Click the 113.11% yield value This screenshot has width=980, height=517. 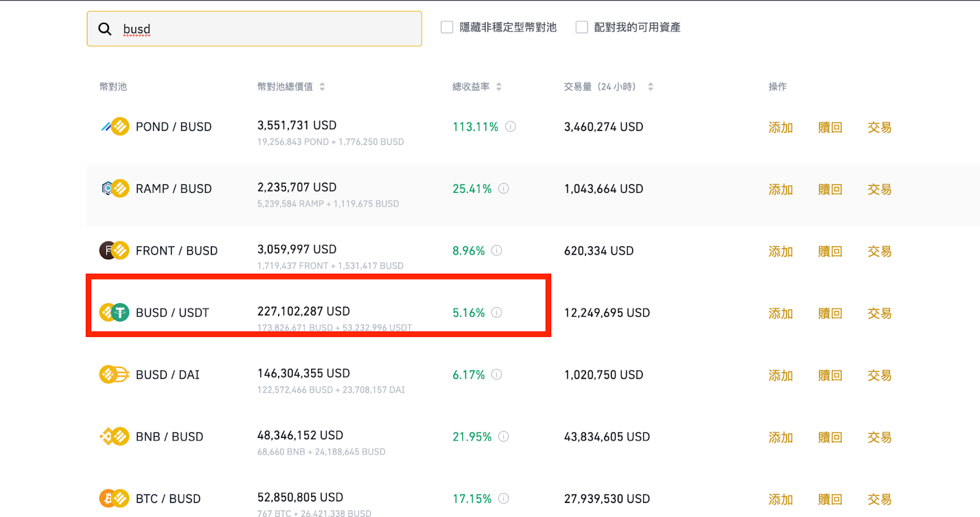(475, 127)
